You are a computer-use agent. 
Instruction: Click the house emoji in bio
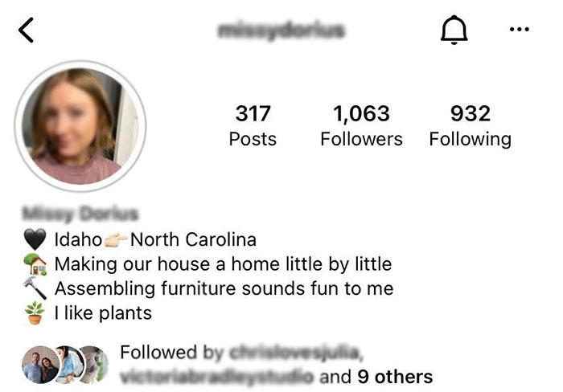pyautogui.click(x=35, y=264)
